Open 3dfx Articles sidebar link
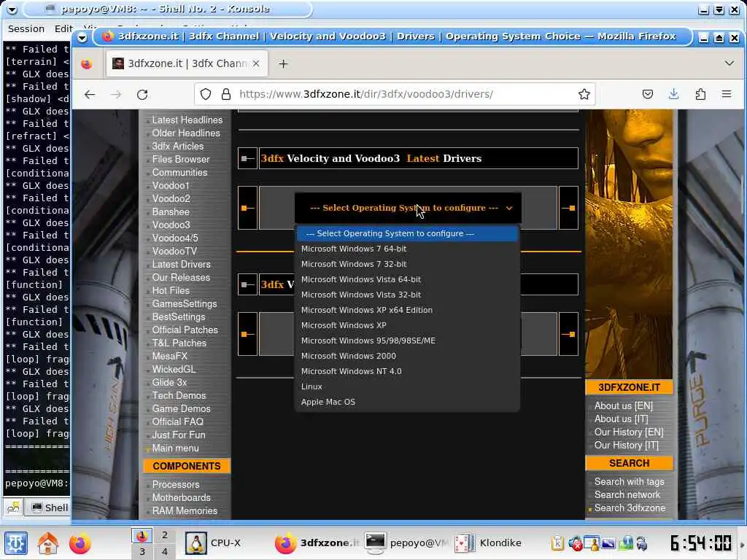747x560 pixels. point(178,146)
